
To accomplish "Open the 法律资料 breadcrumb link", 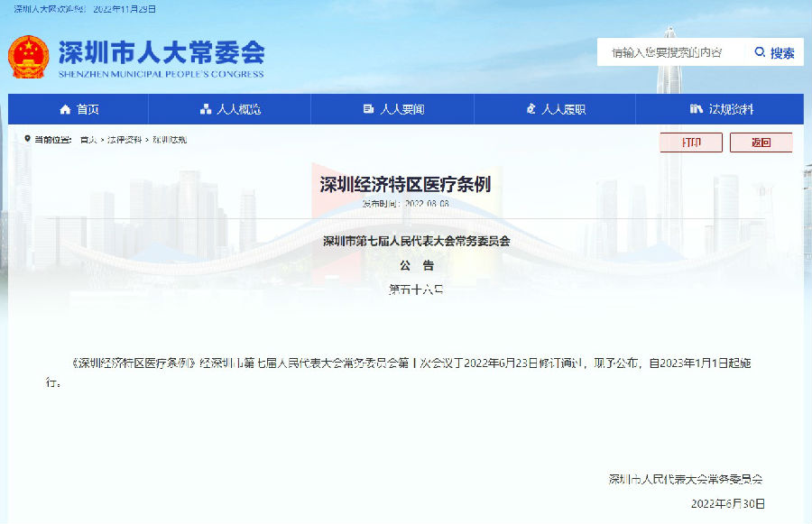I will [125, 140].
